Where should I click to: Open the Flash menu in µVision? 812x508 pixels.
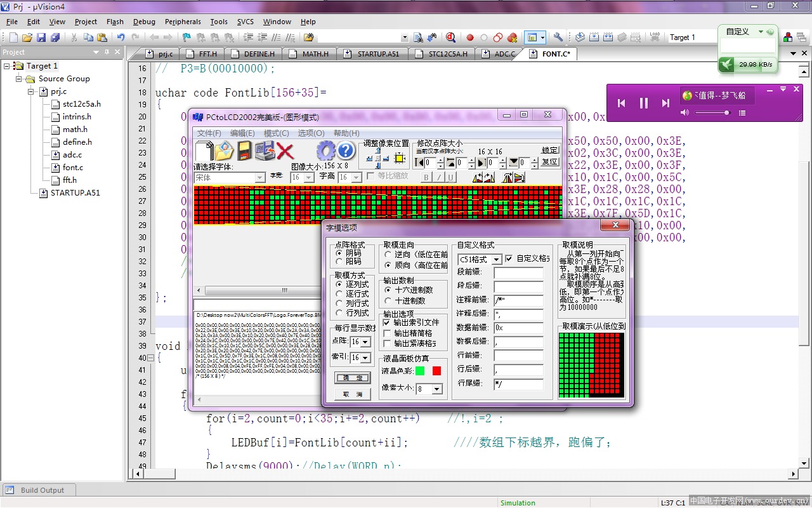115,22
